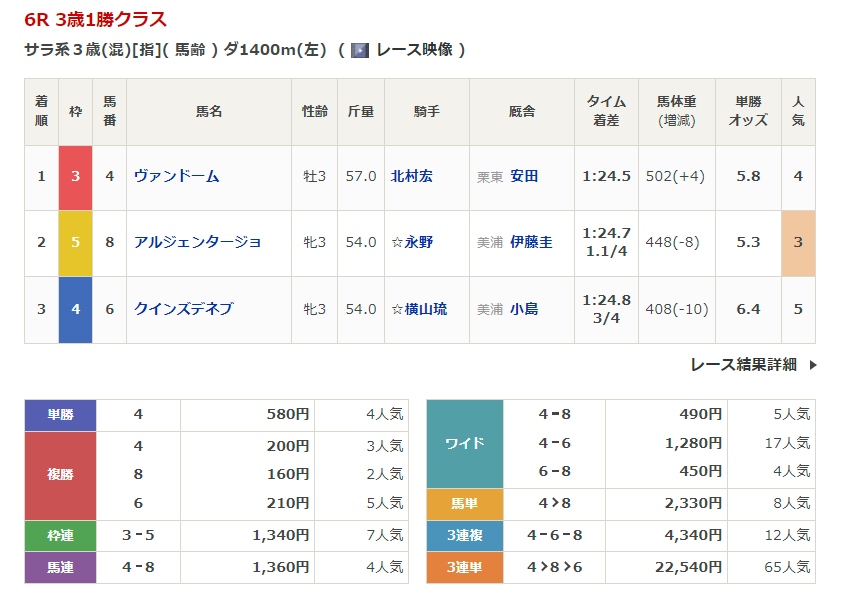Click the 3連単 payout label
Viewport: 842px width, 590px height.
click(465, 567)
